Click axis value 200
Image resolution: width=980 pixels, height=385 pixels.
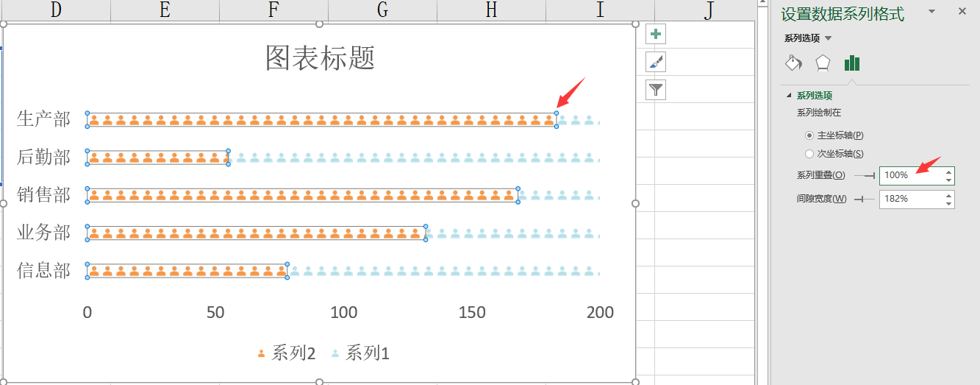coord(600,312)
